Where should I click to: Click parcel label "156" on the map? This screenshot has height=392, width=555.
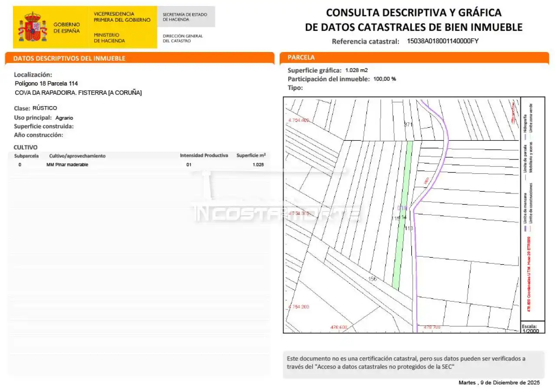372,279
